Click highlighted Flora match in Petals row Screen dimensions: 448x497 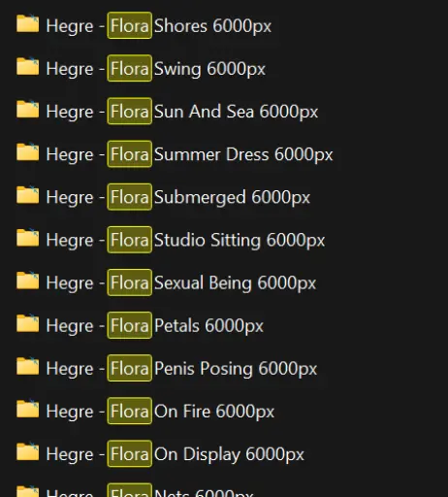click(129, 325)
